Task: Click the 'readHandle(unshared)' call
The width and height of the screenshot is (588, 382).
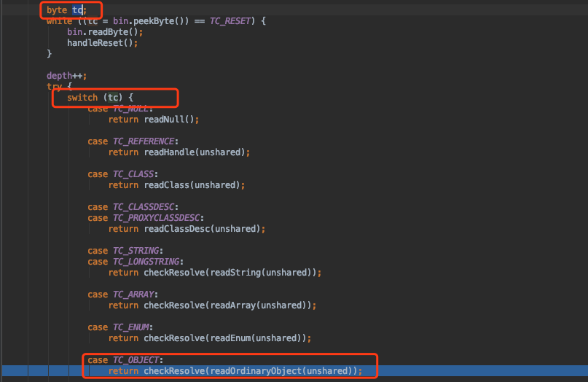Action: click(195, 152)
